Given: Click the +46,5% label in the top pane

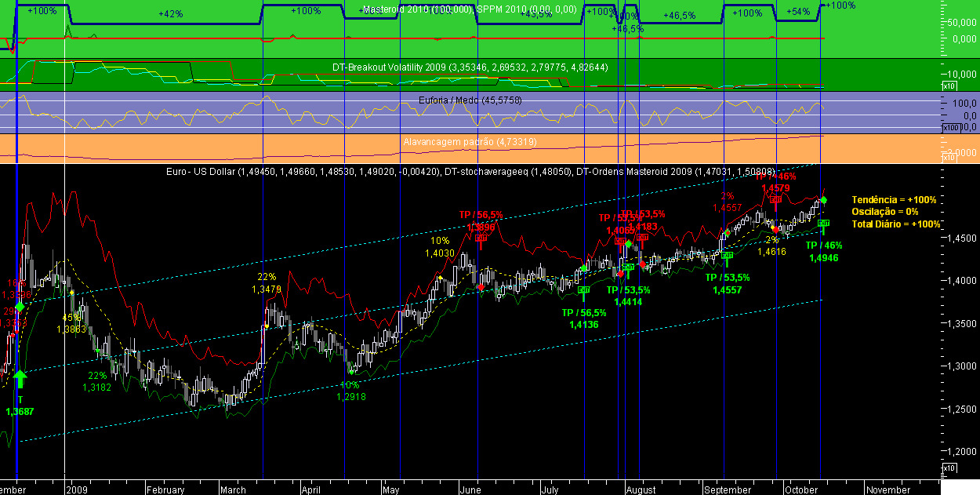Looking at the screenshot, I should (679, 16).
